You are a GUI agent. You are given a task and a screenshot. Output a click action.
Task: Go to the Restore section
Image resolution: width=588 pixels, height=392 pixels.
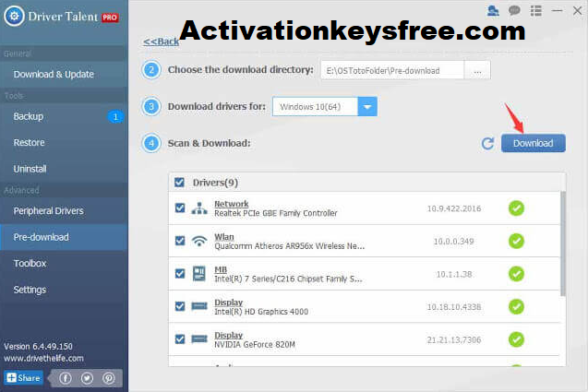coord(64,142)
